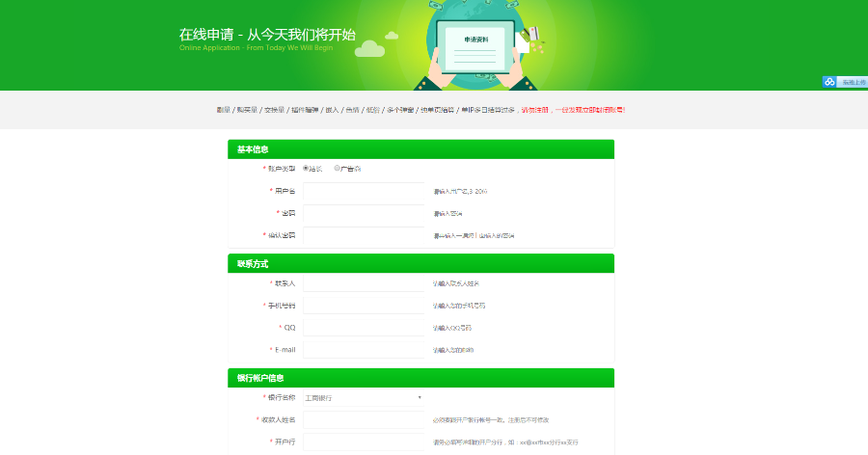Select the 广告商 account type radio button
Screen dimensions: 868x455
point(338,169)
